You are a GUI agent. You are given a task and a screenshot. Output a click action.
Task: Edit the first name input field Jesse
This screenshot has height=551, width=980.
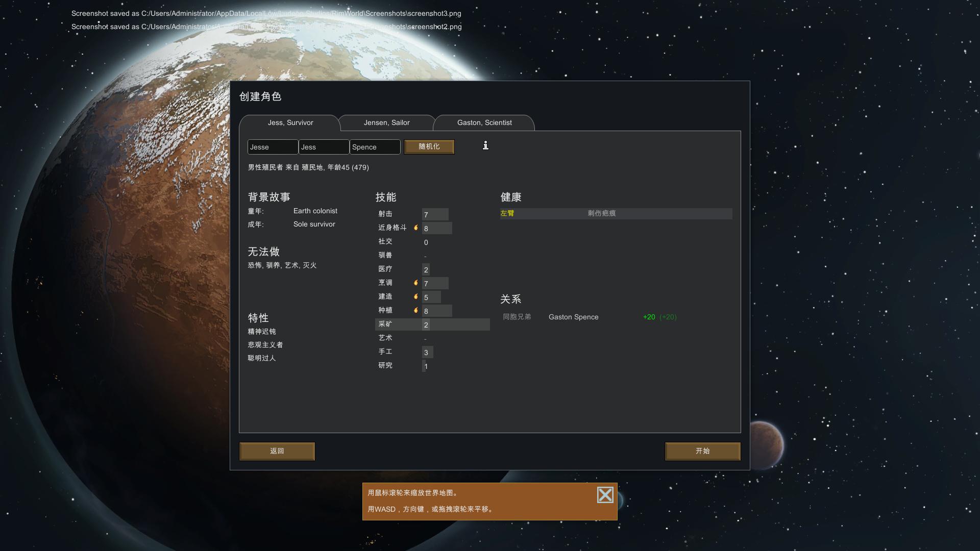pos(273,146)
